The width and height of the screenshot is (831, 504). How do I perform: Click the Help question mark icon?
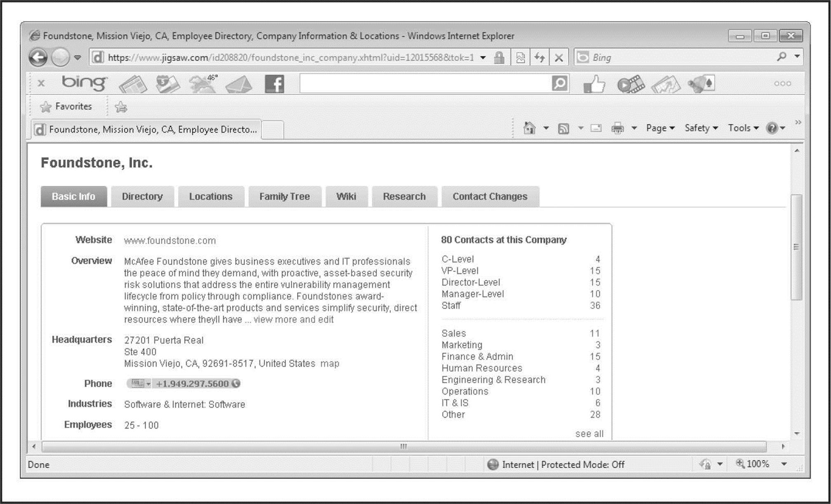coord(772,128)
